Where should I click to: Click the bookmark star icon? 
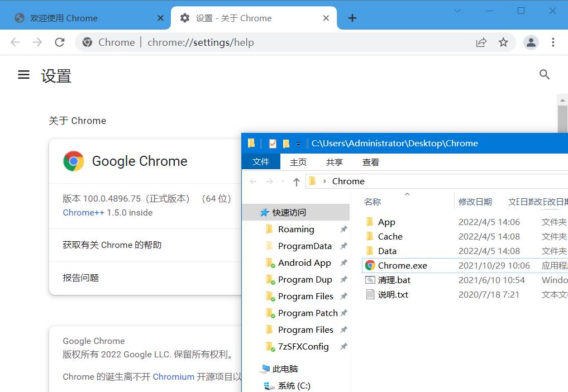502,42
